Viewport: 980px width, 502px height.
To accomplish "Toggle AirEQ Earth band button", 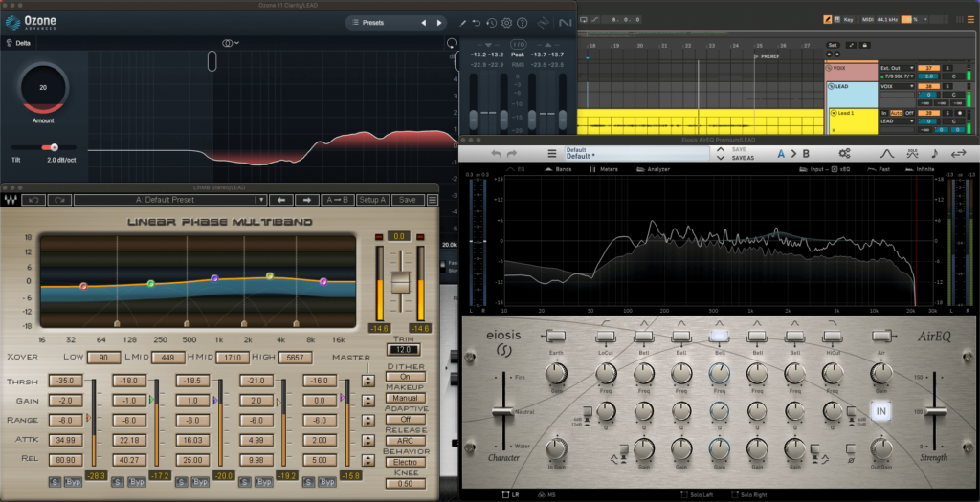I will coord(555,337).
